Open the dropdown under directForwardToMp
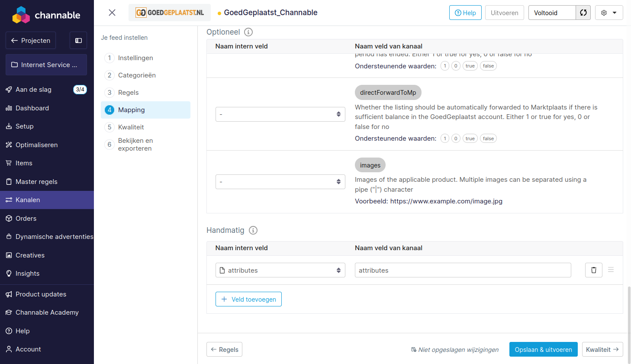This screenshot has height=364, width=631. point(280,114)
